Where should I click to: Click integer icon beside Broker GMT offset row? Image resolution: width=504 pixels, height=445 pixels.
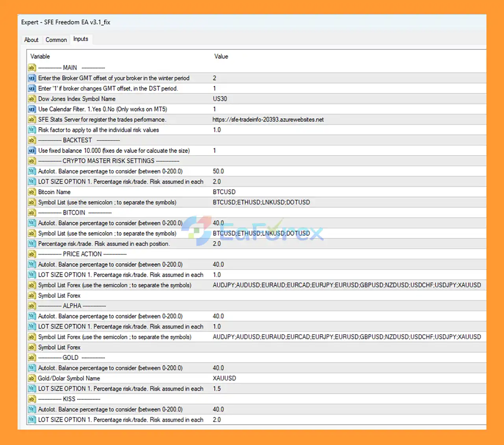pyautogui.click(x=32, y=78)
